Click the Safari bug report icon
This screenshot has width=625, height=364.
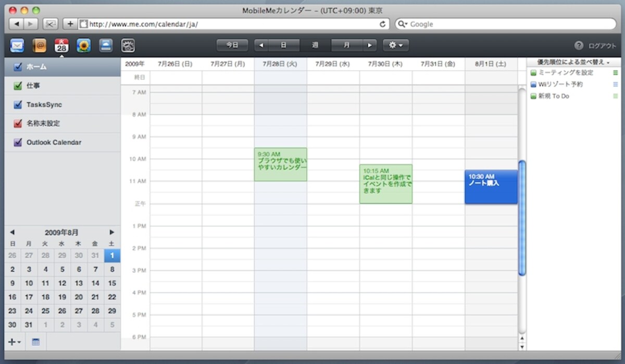[x=51, y=24]
